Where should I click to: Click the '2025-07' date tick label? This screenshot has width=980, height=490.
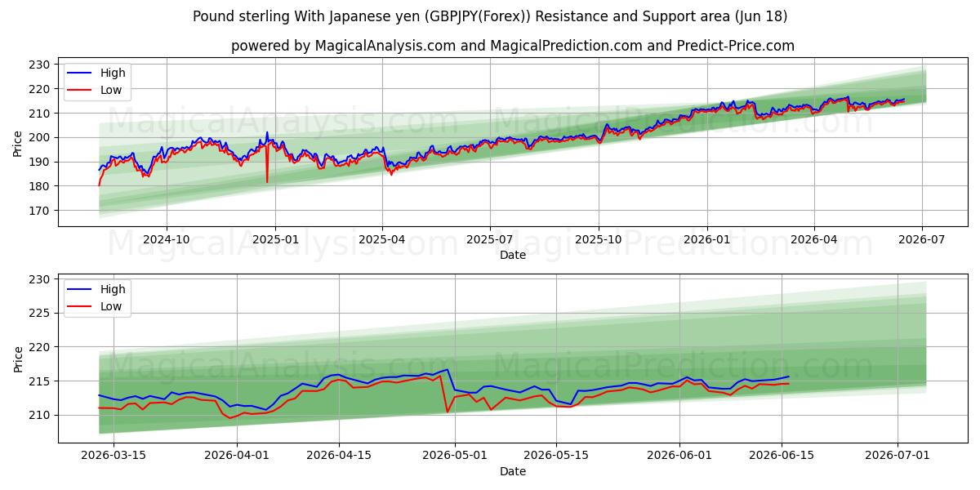click(490, 240)
